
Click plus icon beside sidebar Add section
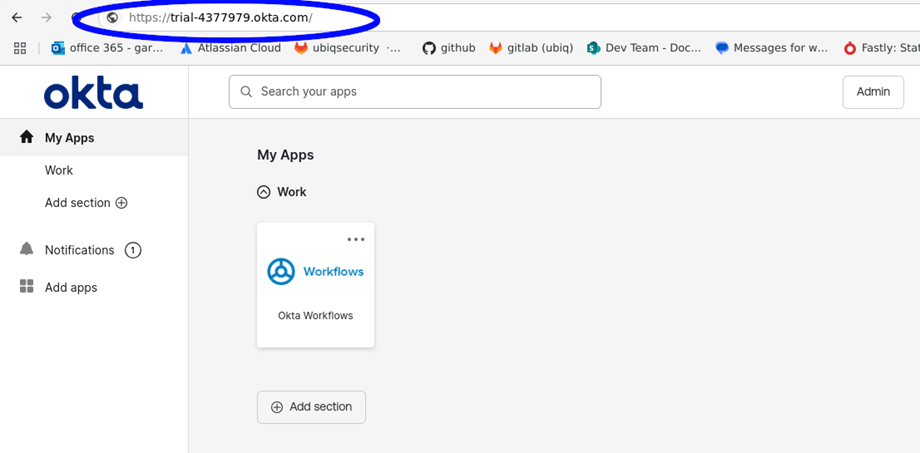tap(121, 203)
